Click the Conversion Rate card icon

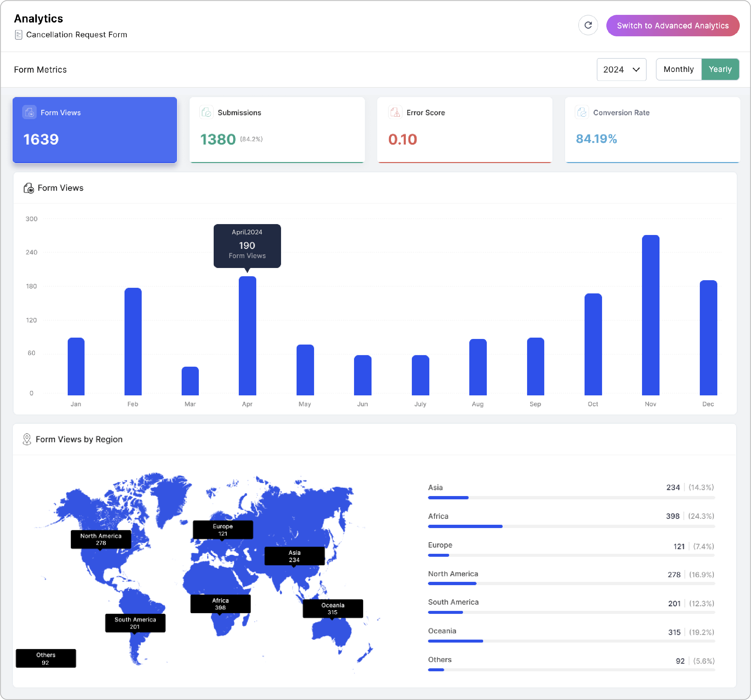tap(582, 113)
